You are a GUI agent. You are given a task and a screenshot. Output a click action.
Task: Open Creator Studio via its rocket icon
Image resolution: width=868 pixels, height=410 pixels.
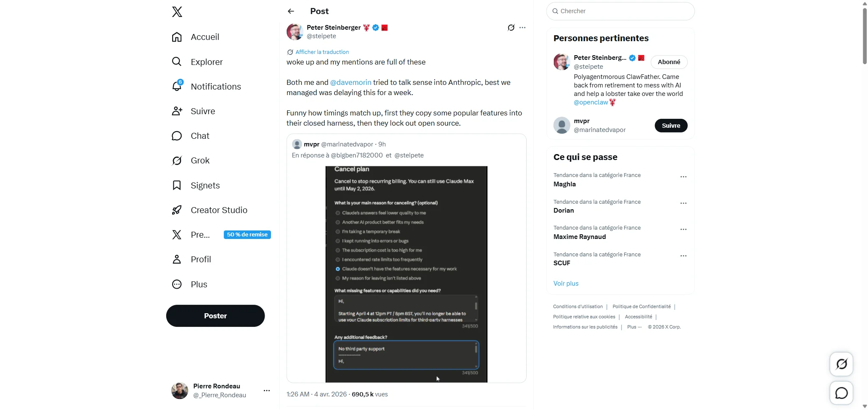177,210
